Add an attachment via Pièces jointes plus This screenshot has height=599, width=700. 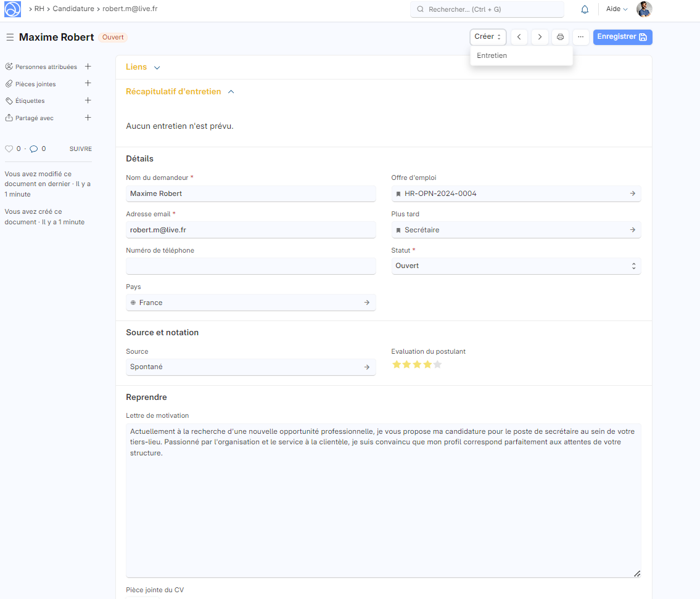(x=88, y=83)
